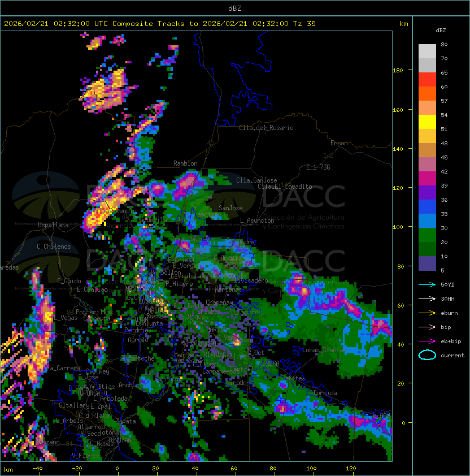
Task: Click the '30HM' legend label
Action: [447, 298]
